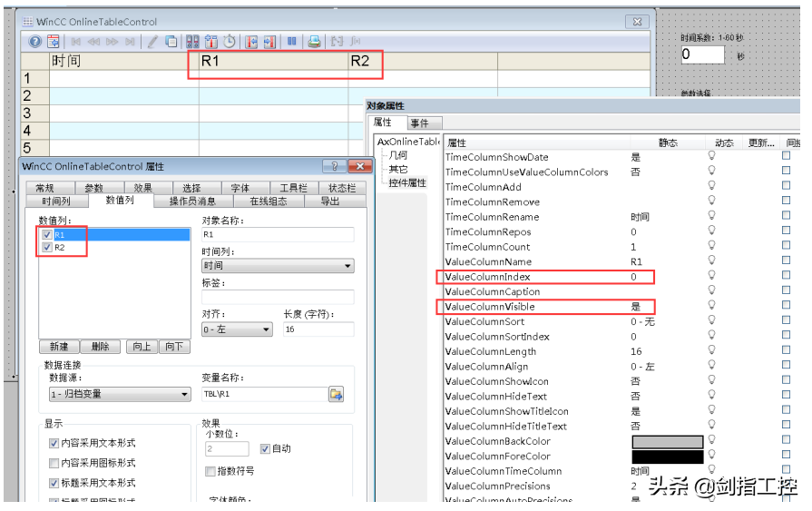812x511 pixels.
Task: Toggle the 自动 decimal places checkbox
Action: coord(265,448)
